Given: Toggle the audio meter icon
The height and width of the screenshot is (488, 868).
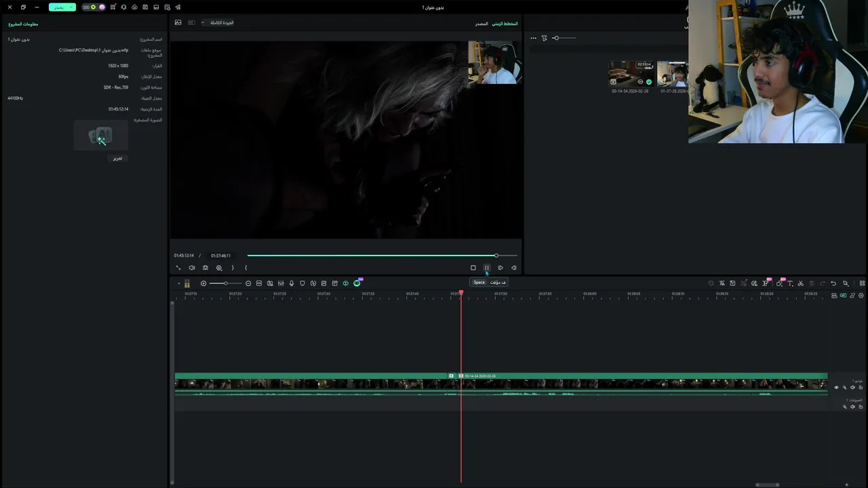Looking at the screenshot, I should click(x=187, y=283).
